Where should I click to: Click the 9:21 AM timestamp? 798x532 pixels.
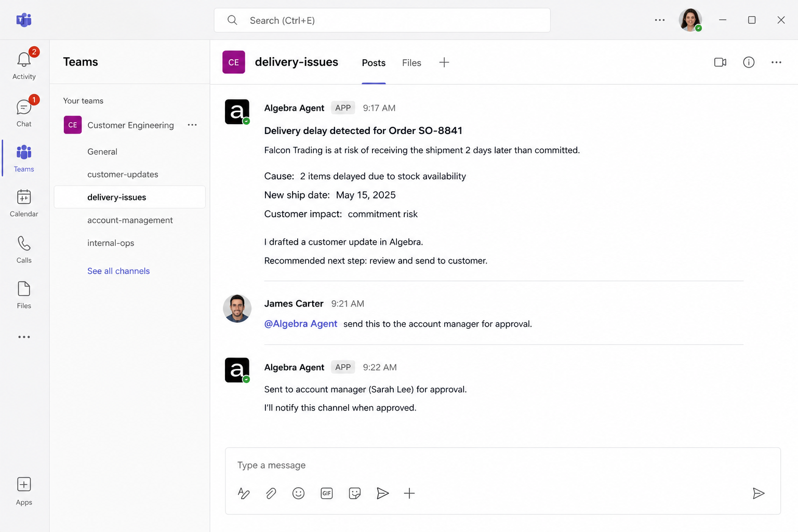pyautogui.click(x=348, y=304)
